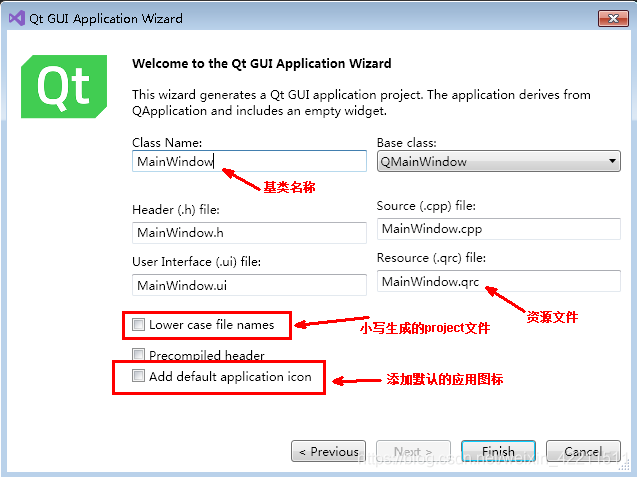Image resolution: width=637 pixels, height=477 pixels.
Task: Click the 'Resource (.qrc) file:' label
Action: [431, 258]
